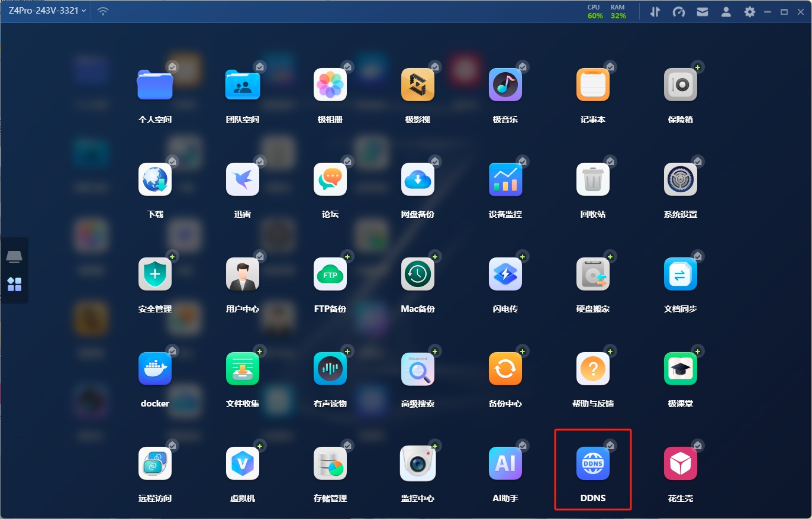
Task: Launch the AI助手 app
Action: point(505,463)
